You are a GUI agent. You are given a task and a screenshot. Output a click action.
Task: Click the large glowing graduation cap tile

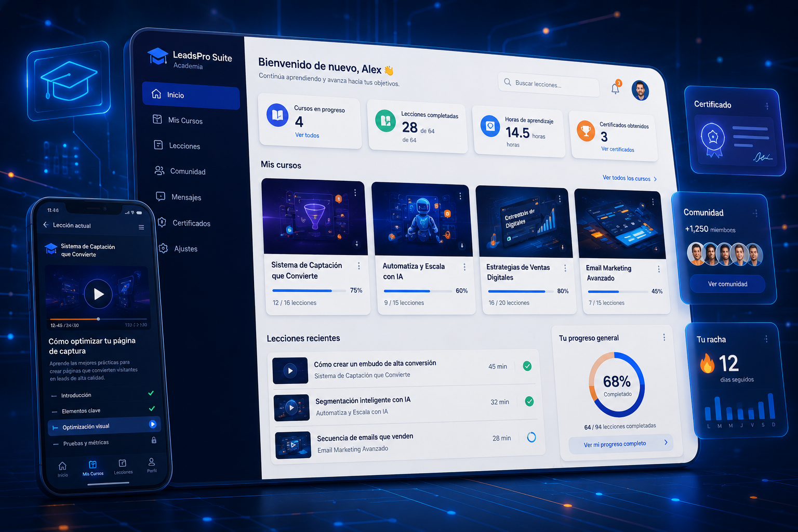point(69,81)
